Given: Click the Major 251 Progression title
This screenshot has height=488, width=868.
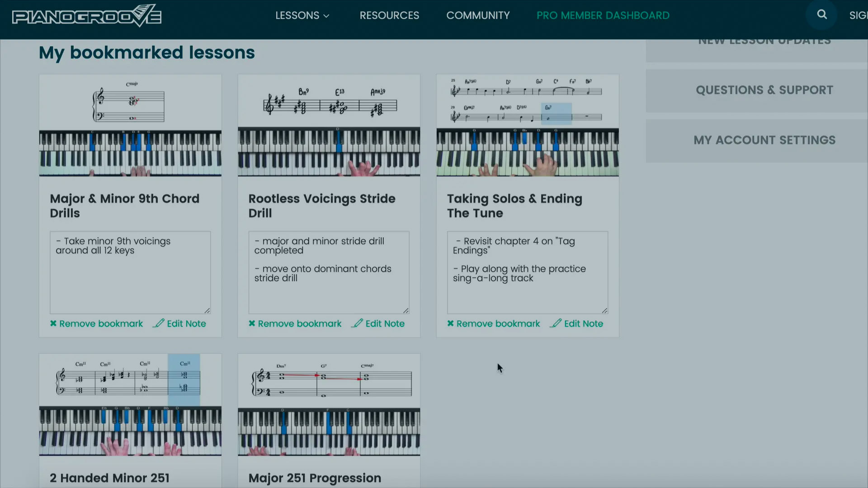Looking at the screenshot, I should 315,478.
